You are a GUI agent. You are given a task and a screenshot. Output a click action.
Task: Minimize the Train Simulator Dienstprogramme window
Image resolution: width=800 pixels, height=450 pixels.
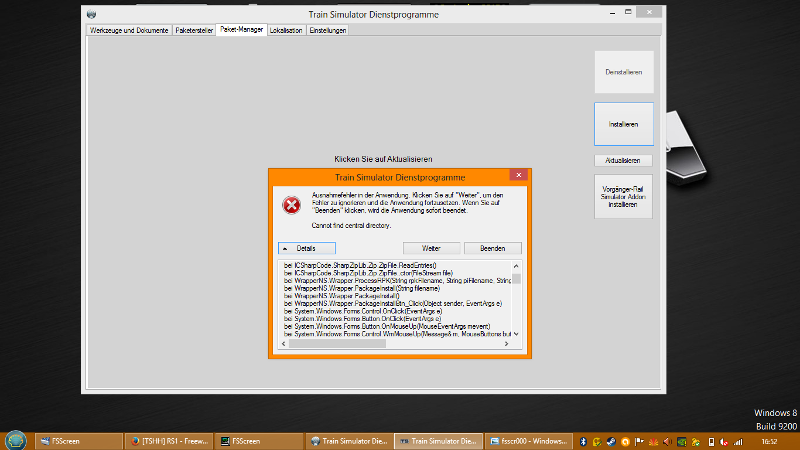tap(612, 12)
